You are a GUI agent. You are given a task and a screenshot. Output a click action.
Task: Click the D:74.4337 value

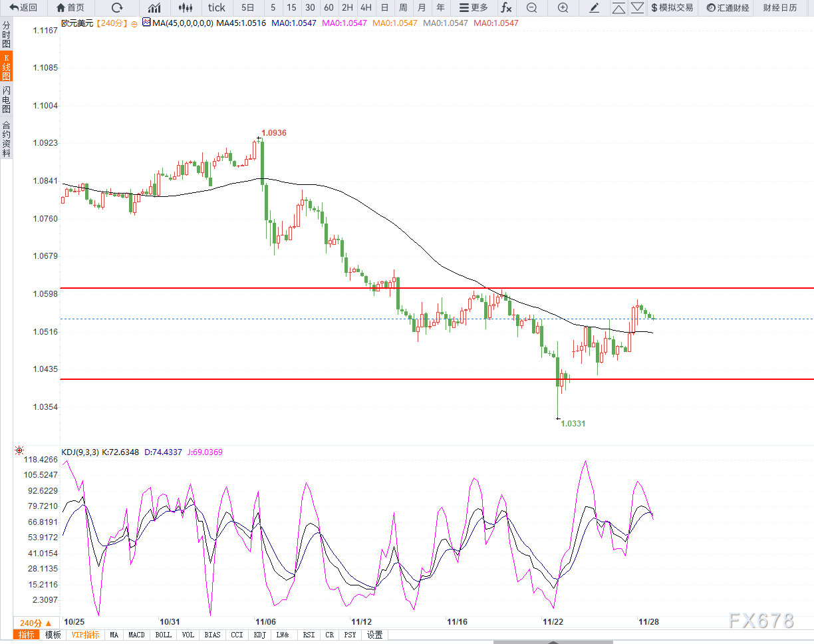[163, 452]
